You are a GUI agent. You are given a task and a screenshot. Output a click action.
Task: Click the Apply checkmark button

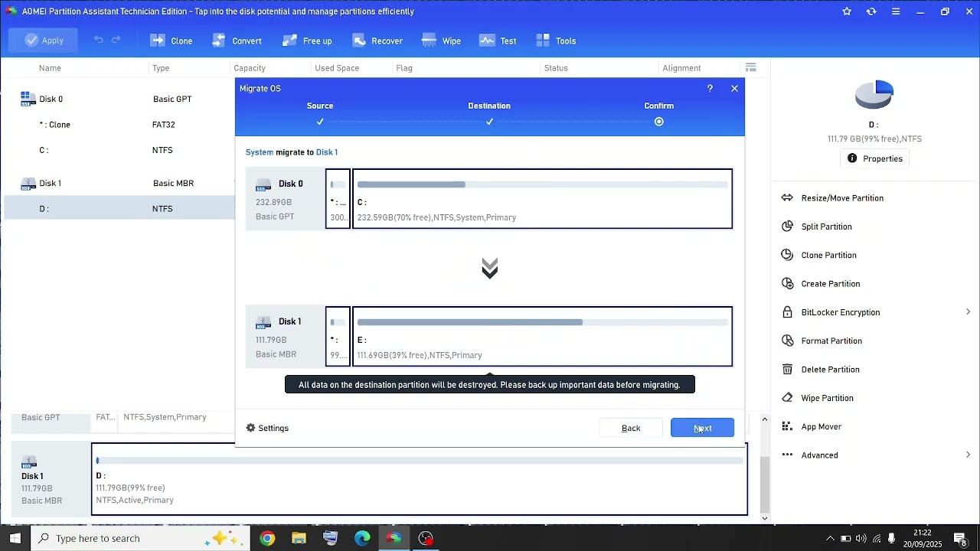[x=43, y=41]
